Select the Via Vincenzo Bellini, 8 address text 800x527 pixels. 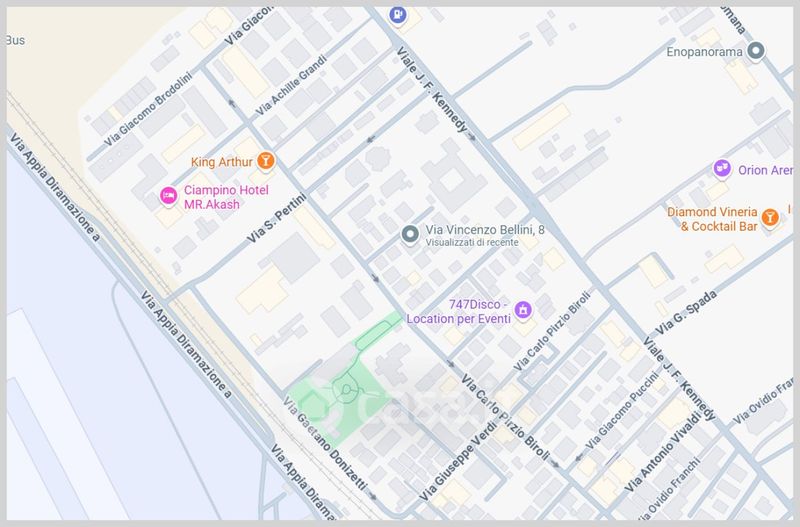pos(485,230)
